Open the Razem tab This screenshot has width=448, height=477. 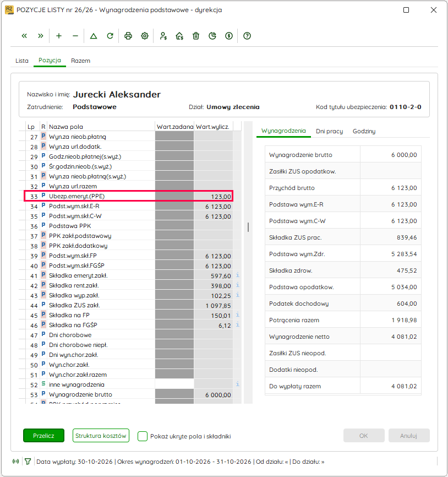80,61
